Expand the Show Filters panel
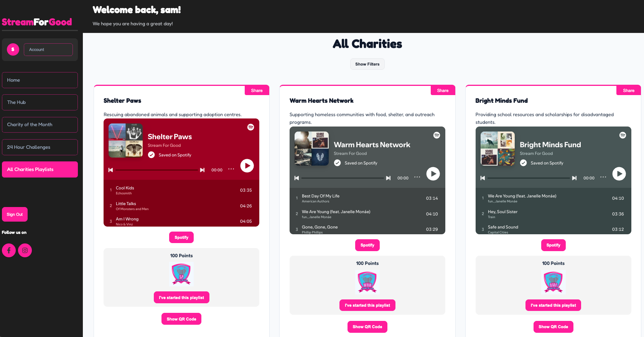Screen dimensions: 644x337 point(367,64)
